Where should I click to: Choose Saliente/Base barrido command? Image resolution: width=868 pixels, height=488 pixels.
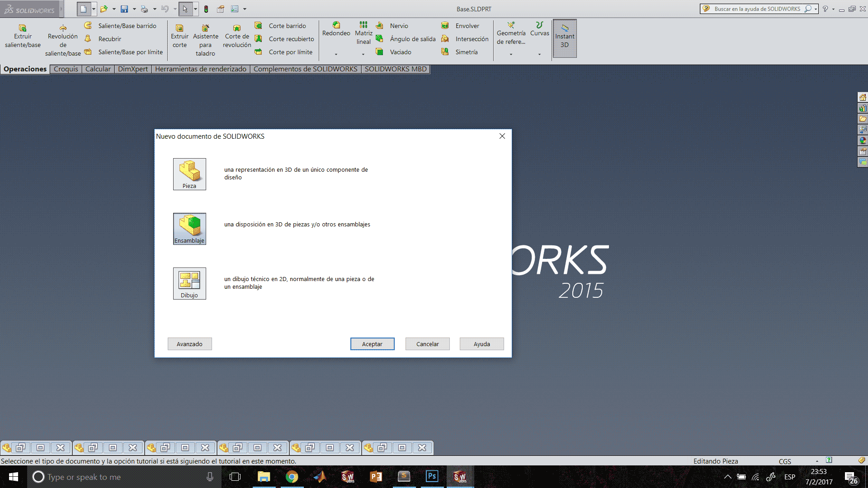(120, 26)
